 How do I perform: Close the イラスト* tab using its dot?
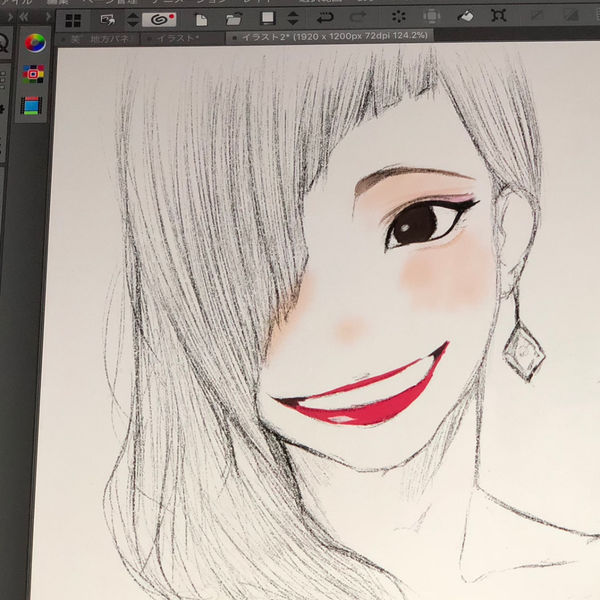click(x=149, y=39)
